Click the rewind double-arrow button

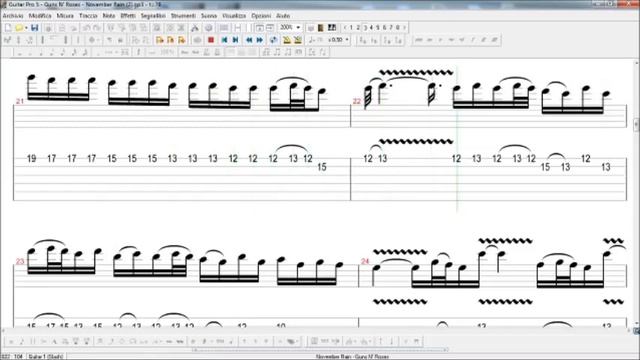tap(249, 40)
